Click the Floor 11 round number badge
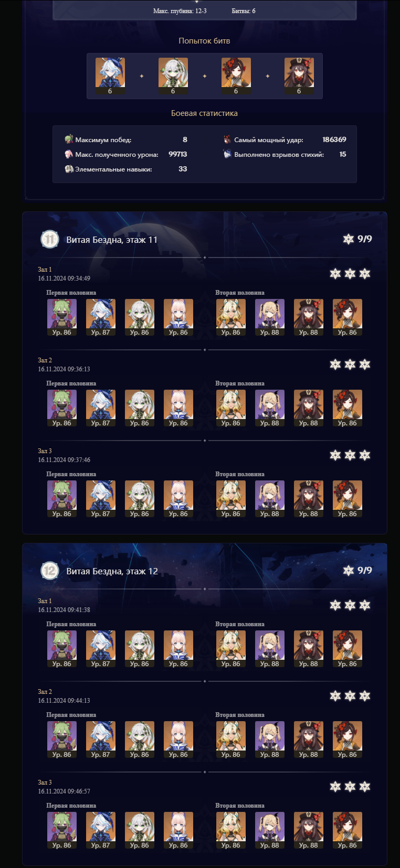 (x=49, y=240)
